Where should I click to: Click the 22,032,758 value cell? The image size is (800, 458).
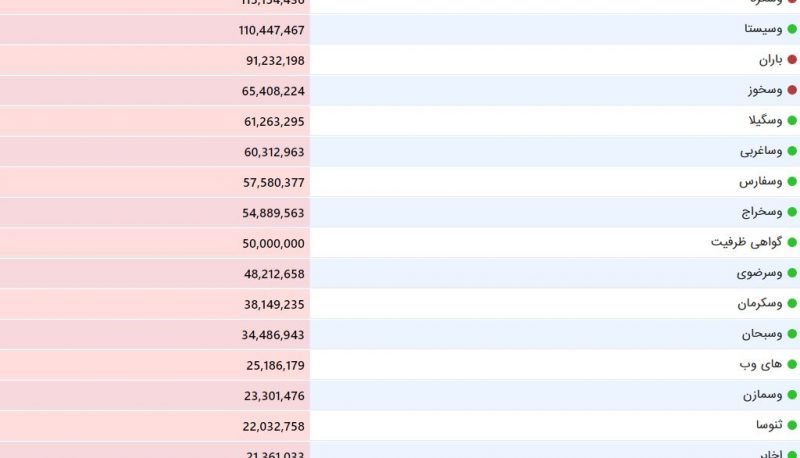[x=155, y=426]
